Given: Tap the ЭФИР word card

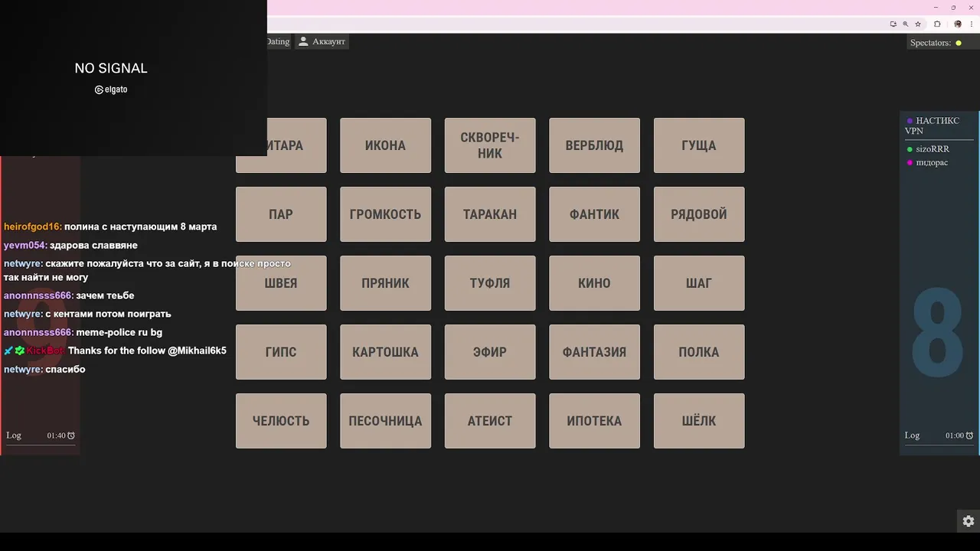Looking at the screenshot, I should coord(490,352).
